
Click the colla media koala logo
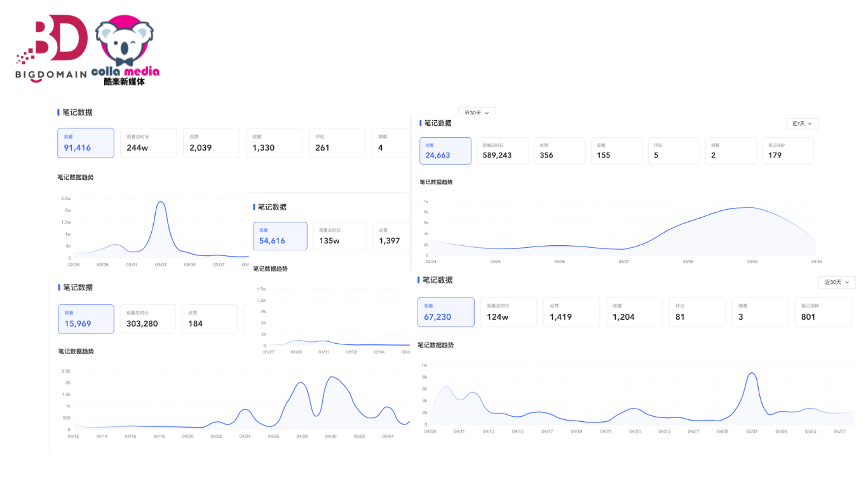coord(125,51)
